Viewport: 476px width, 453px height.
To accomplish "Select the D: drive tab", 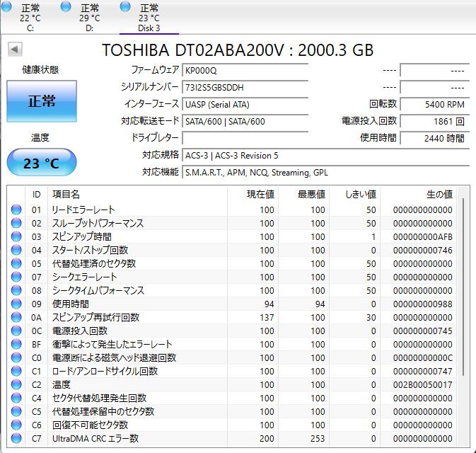I will point(88,17).
